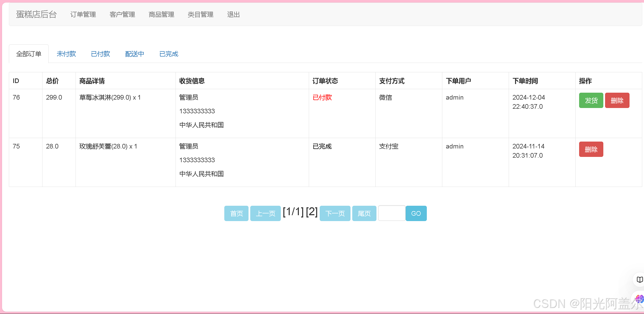Focus the page number input box
This screenshot has width=644, height=314.
pyautogui.click(x=392, y=213)
